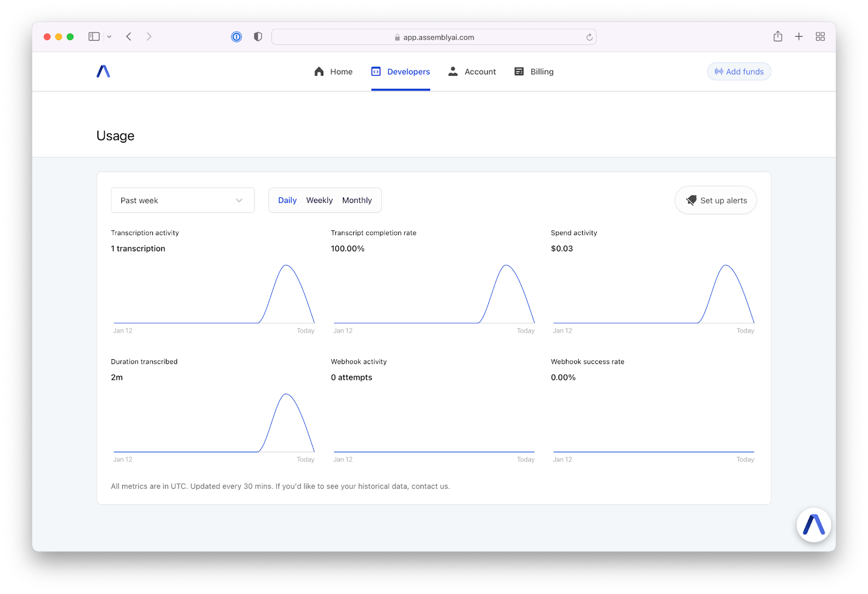868x594 pixels.
Task: Click the app.assemblyai.com address bar
Action: tap(434, 37)
